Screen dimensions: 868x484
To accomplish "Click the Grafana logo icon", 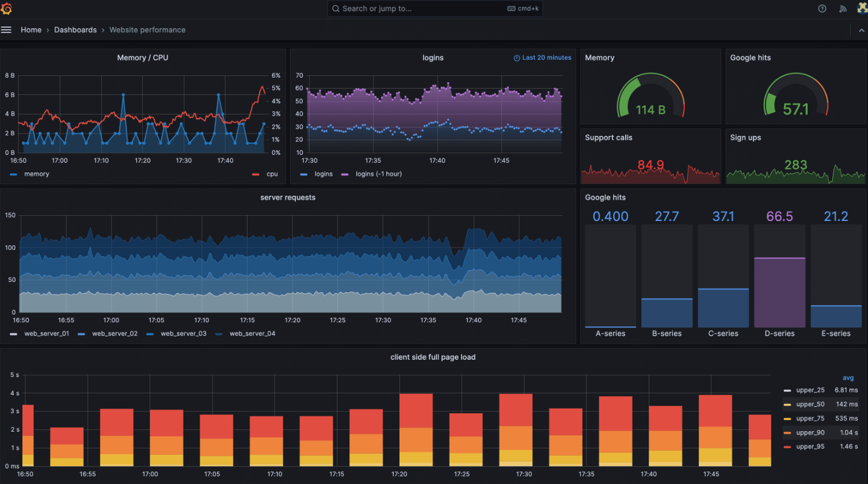I will pos(7,9).
